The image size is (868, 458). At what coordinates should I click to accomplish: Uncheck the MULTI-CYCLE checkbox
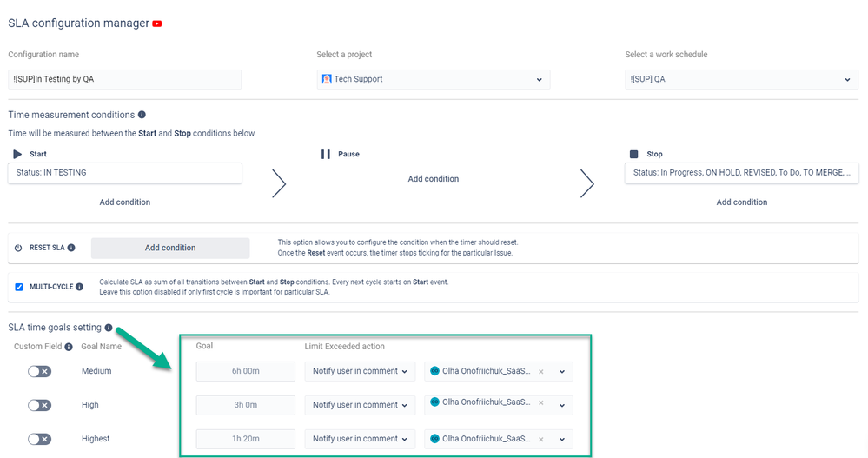pos(19,287)
